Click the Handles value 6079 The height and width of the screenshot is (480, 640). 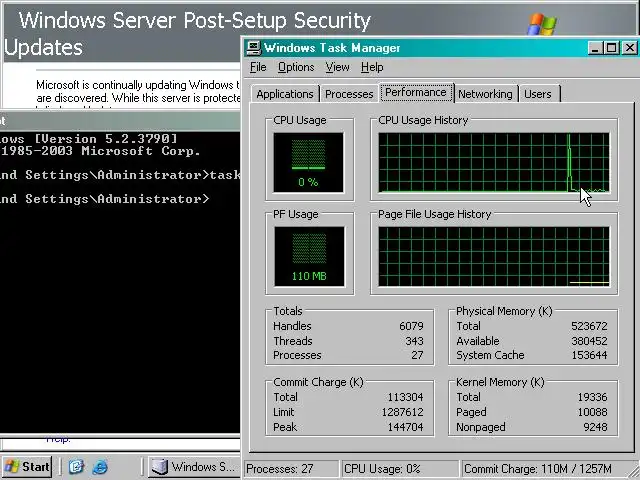(x=411, y=326)
